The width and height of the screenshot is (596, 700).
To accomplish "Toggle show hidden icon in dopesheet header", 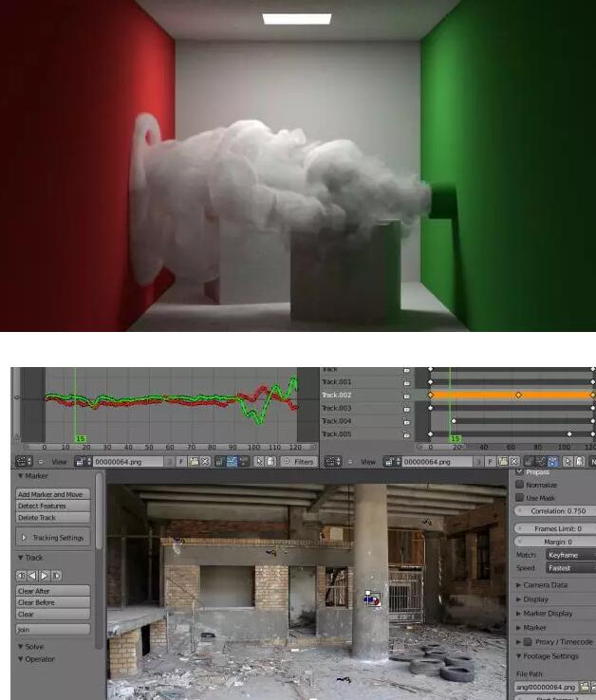I will point(580,462).
